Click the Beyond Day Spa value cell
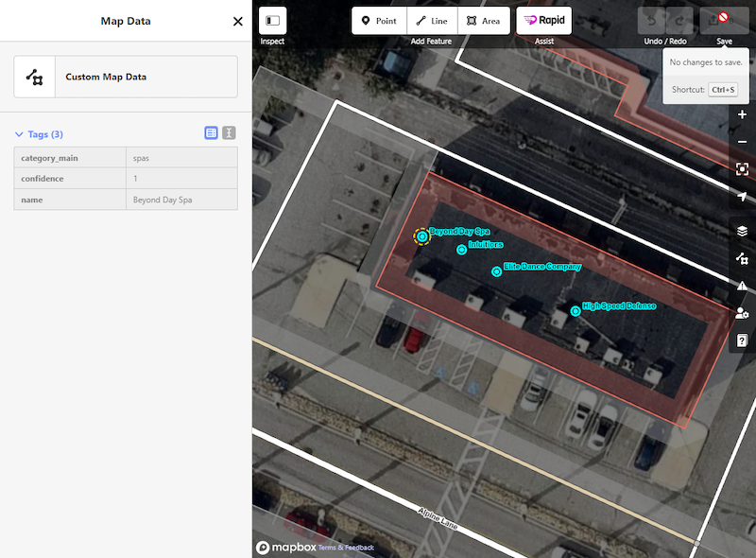The height and width of the screenshot is (558, 756). (x=181, y=200)
